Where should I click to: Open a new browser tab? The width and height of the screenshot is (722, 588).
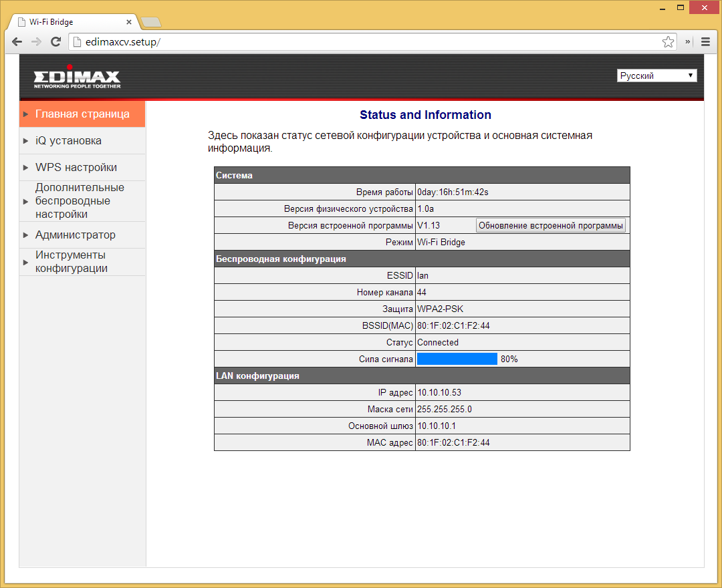tap(150, 22)
